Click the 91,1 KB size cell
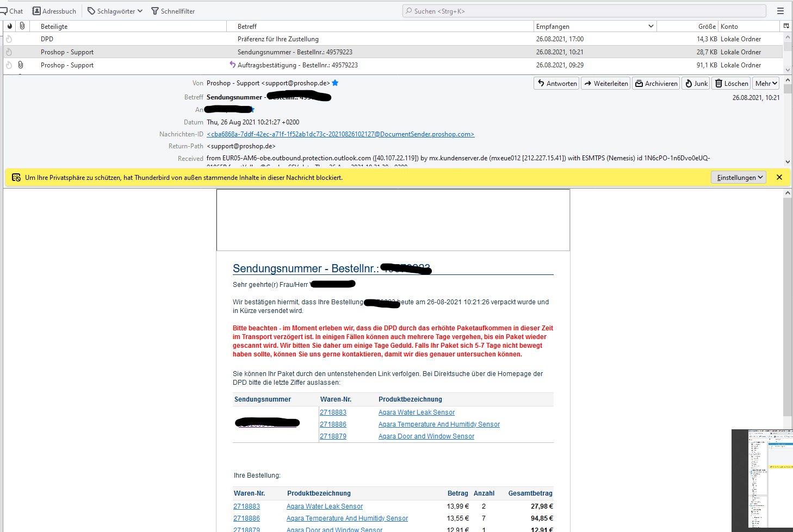This screenshot has height=532, width=793. tap(707, 65)
